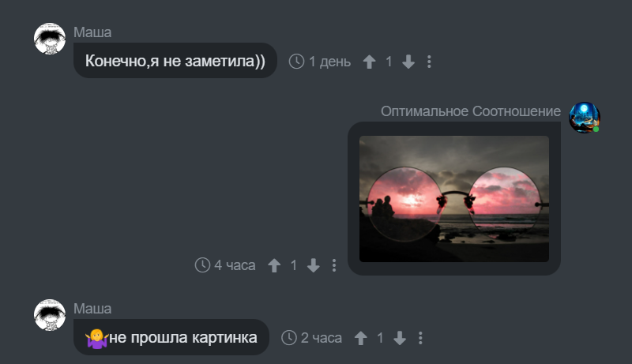This screenshot has height=364, width=632.
Task: Click the '2 часа' timestamp
Action: click(x=322, y=338)
